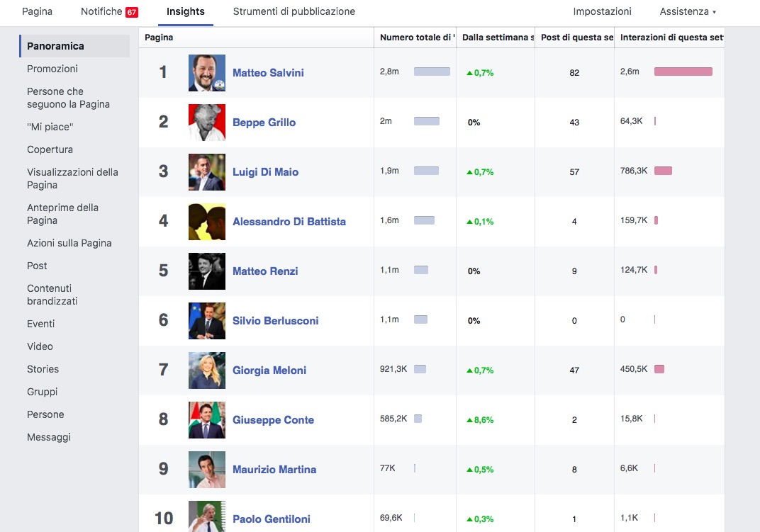Click the green growth arrow for Giuseppe Conte
The height and width of the screenshot is (532, 760).
click(x=469, y=420)
